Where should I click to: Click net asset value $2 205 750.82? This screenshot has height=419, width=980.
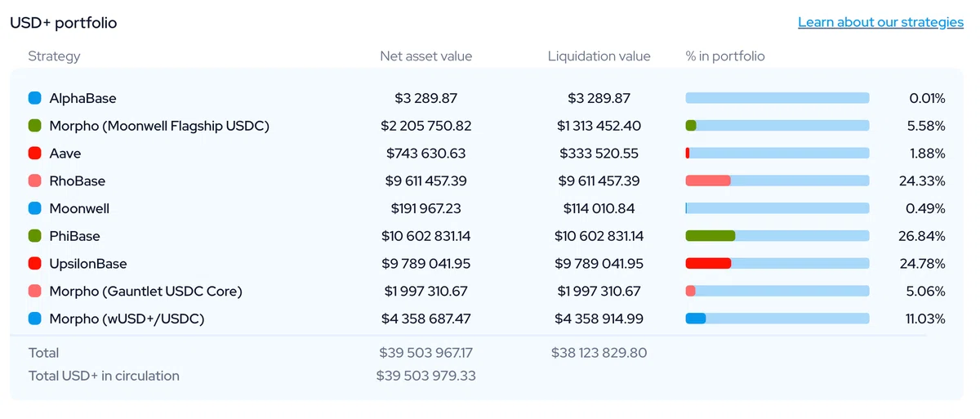(426, 126)
